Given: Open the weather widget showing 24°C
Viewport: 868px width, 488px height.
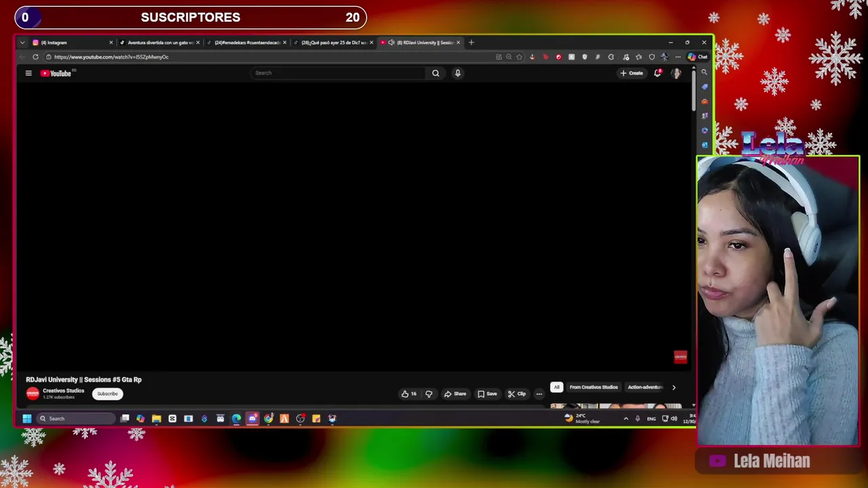Looking at the screenshot, I should point(583,419).
